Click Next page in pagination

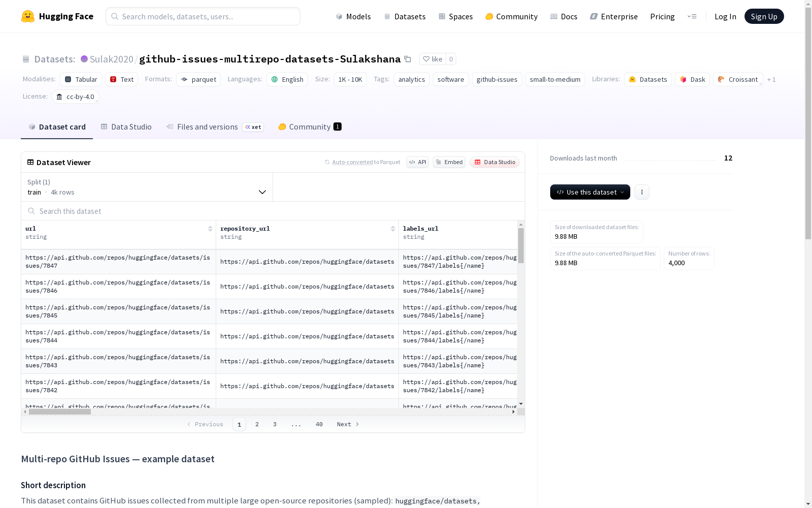coord(348,424)
